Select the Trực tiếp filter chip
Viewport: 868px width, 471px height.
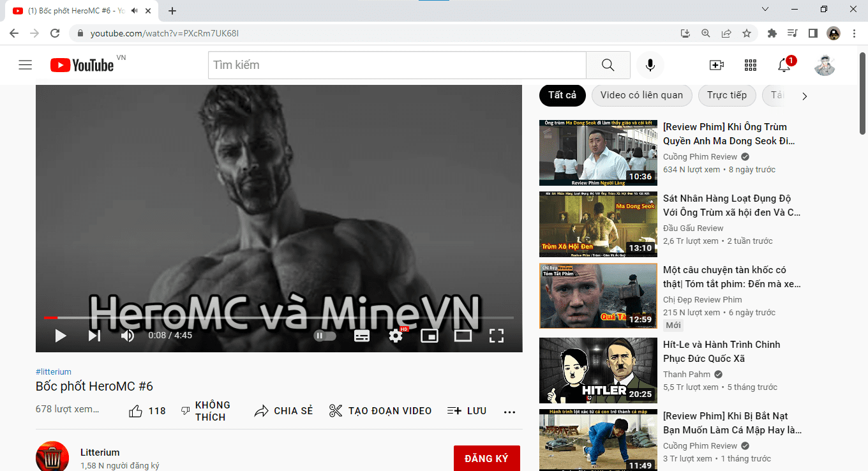727,95
